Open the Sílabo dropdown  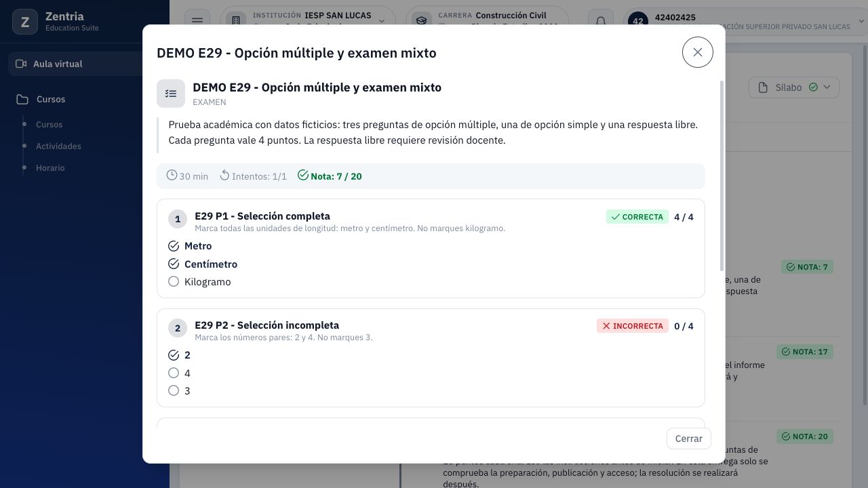[793, 87]
